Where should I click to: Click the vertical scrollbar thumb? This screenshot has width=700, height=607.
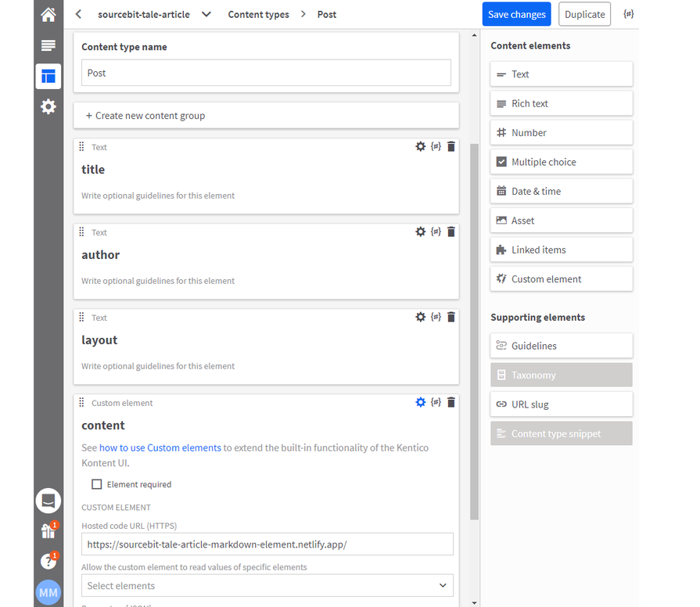[x=474, y=332]
